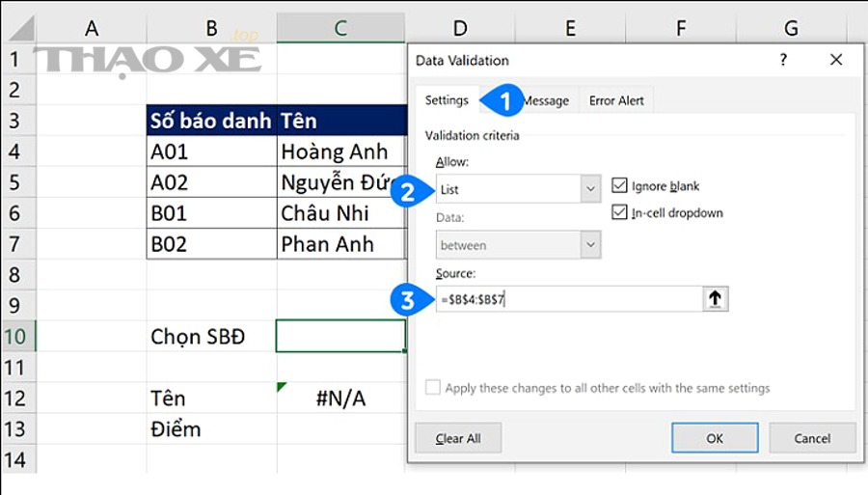Click cell containing B01
Viewport: 868px width, 495px height.
pyautogui.click(x=211, y=213)
